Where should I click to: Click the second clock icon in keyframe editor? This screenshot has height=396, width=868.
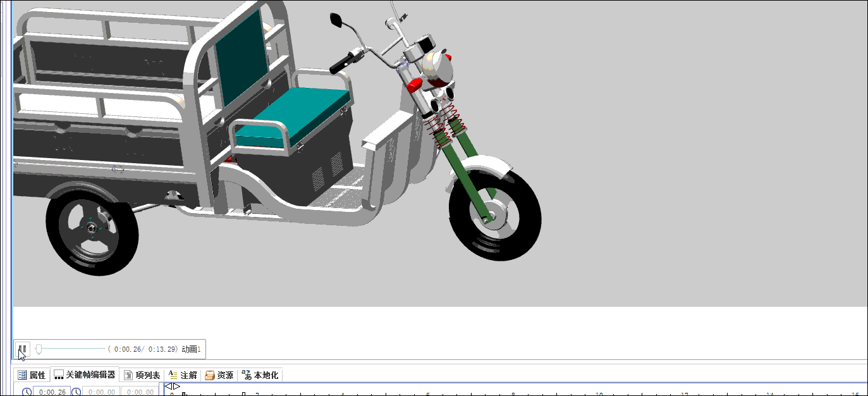pos(76,392)
